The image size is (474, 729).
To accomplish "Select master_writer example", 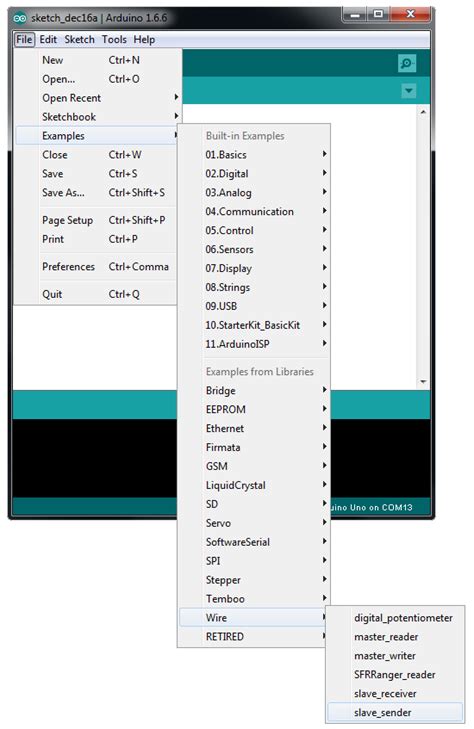I will coord(395,656).
